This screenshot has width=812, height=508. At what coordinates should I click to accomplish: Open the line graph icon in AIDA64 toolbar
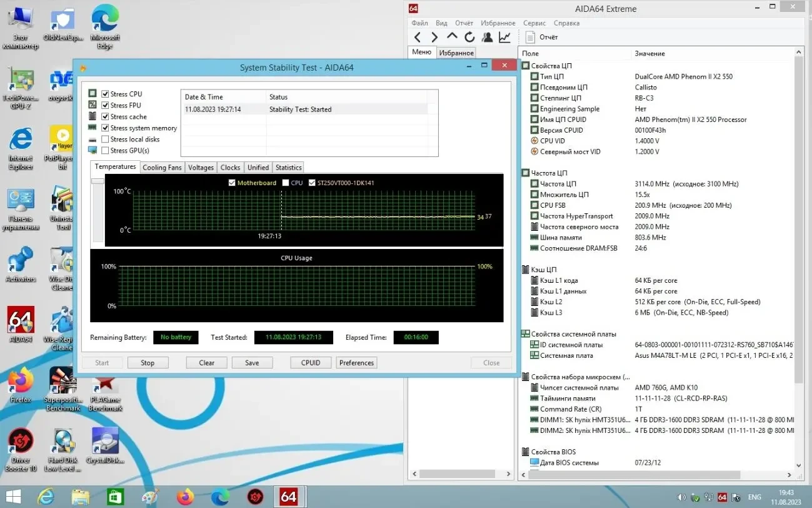(x=504, y=38)
